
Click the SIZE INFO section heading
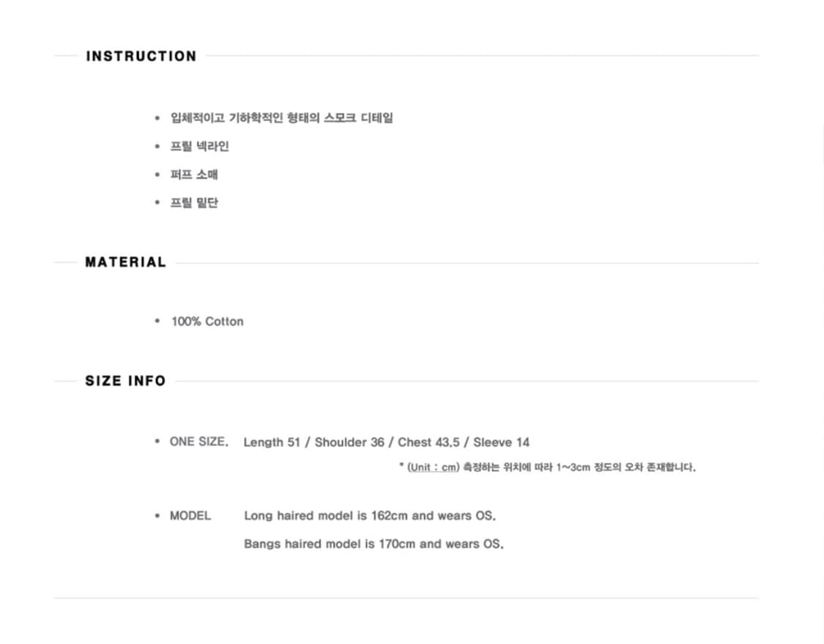(125, 381)
